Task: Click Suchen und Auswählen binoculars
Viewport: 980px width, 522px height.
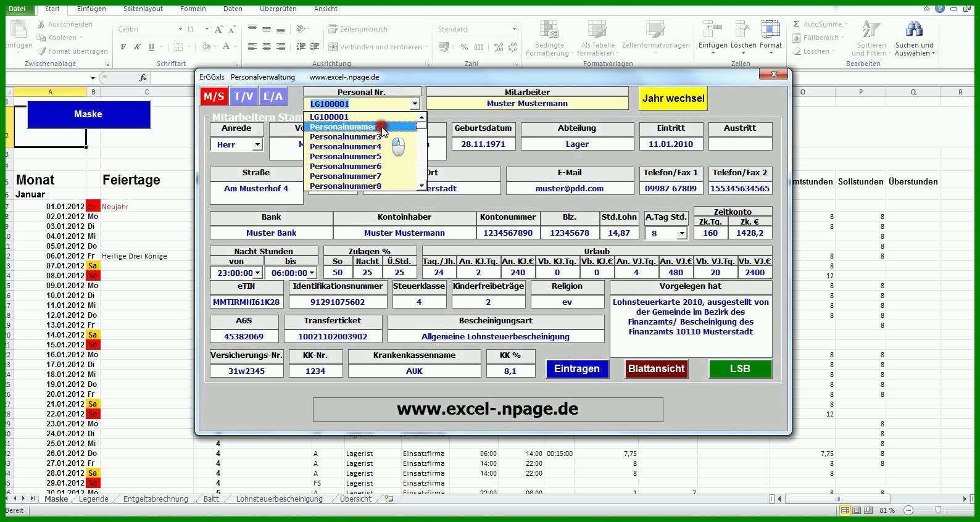Action: point(914,30)
